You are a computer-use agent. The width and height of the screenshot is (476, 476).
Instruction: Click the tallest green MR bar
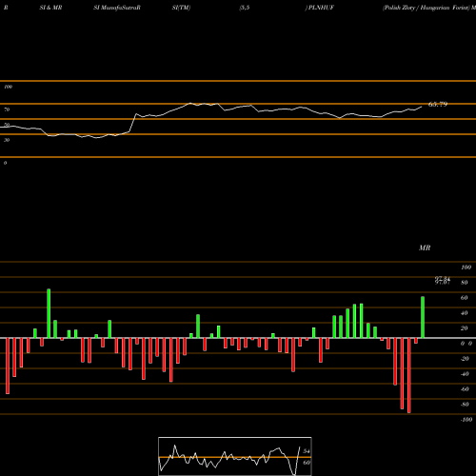click(x=49, y=313)
